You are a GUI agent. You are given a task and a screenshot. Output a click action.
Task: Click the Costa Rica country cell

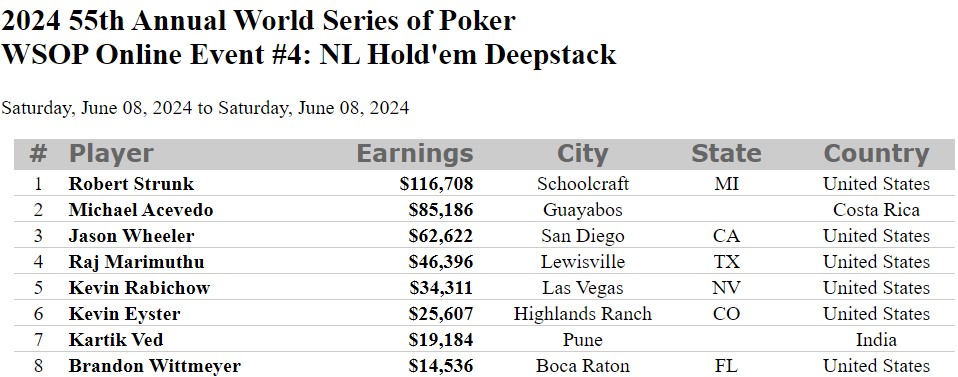pos(876,210)
